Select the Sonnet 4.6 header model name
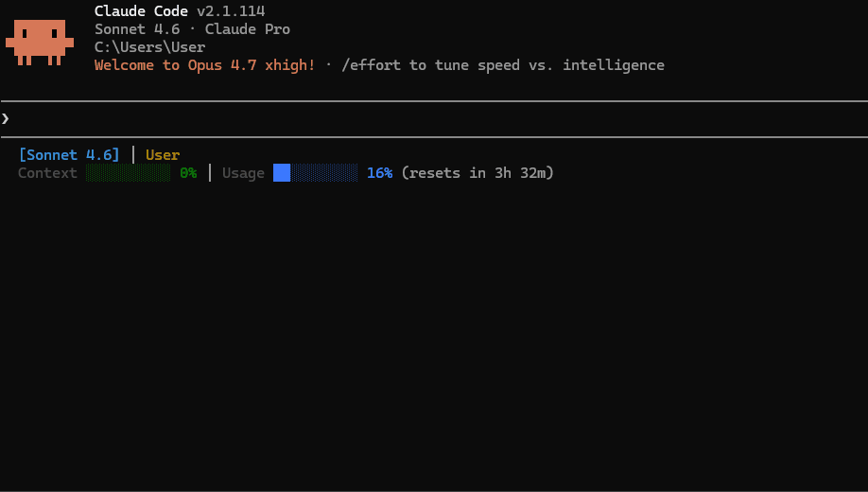This screenshot has width=868, height=492. click(137, 29)
